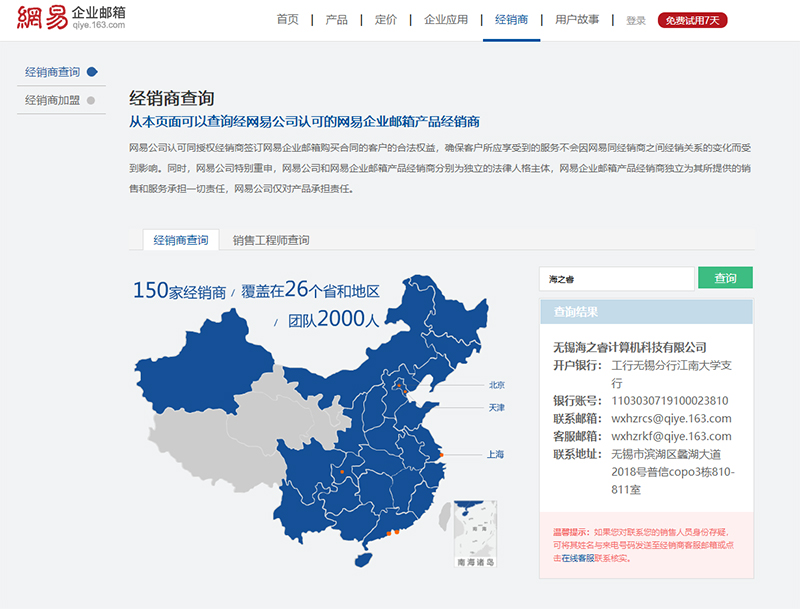Switch to the 经销商查询 tab

coord(181,240)
